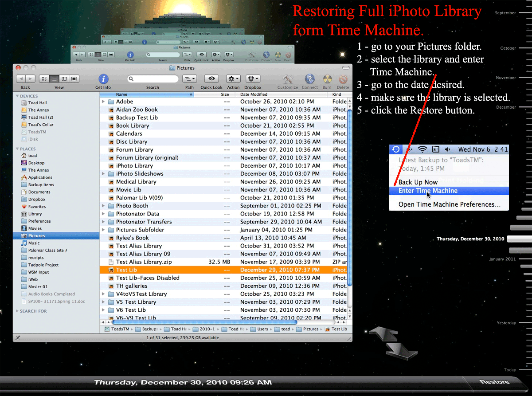Select the toad home folder in sidebar
This screenshot has width=532, height=396.
pos(33,156)
